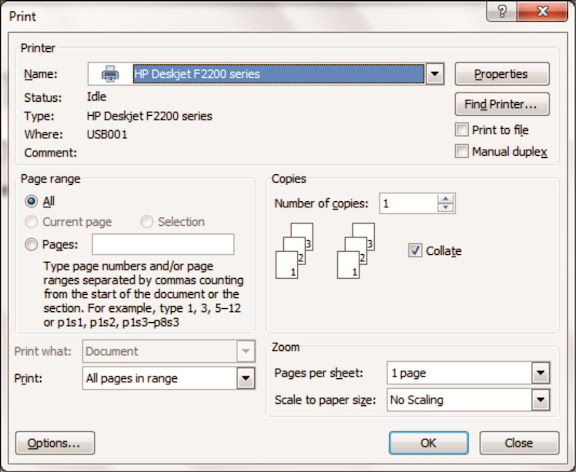Select the Current page radio button

click(x=31, y=222)
